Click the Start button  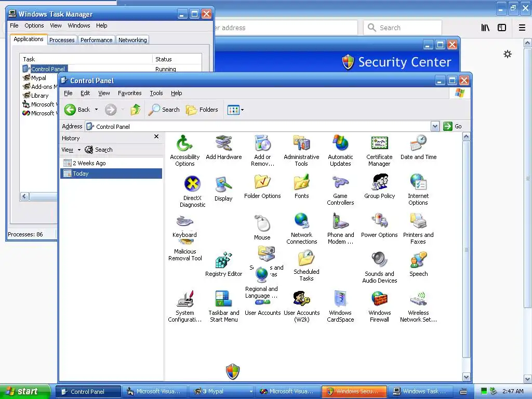[x=24, y=391]
